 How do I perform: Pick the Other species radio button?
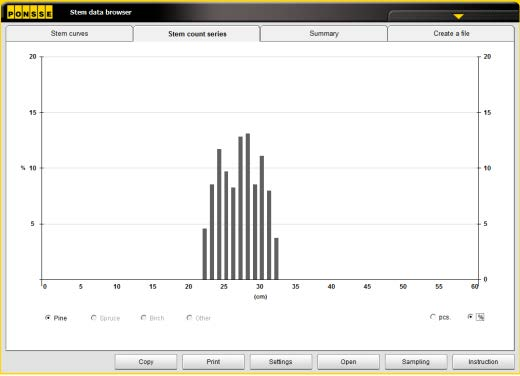[189, 318]
